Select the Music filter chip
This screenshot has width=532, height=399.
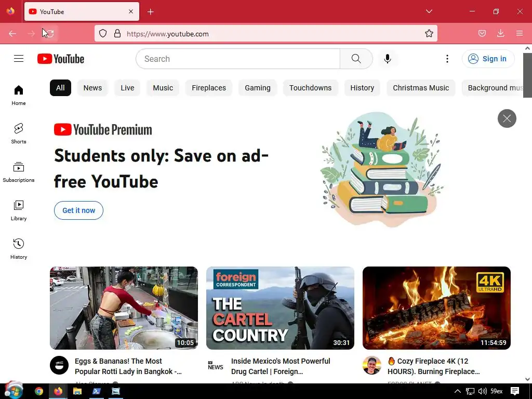tap(163, 88)
